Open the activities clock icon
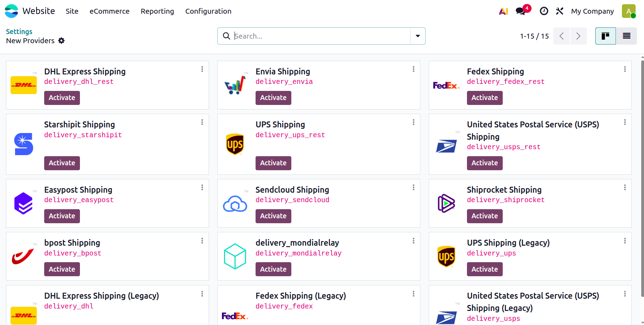 [544, 11]
